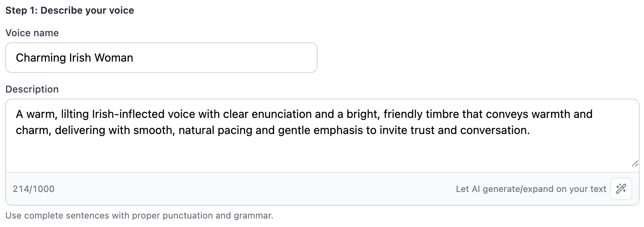
Task: Click the 'Step 1: Describe your voice' heading
Action: point(70,10)
